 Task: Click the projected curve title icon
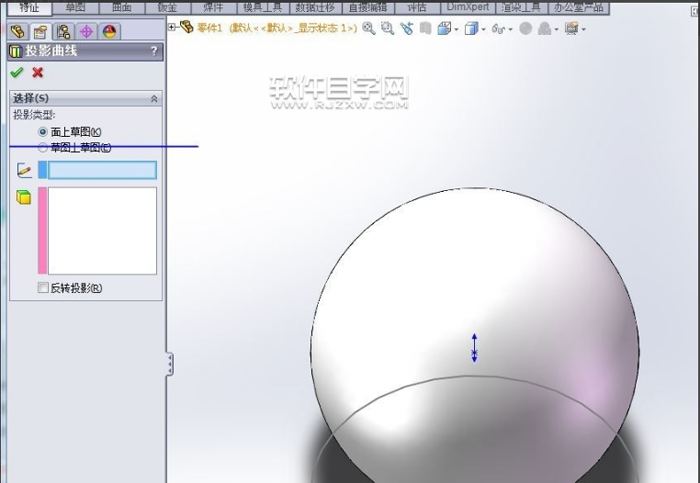coord(16,51)
